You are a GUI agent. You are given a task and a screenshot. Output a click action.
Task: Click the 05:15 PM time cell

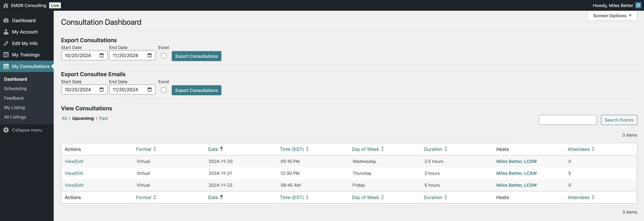click(x=290, y=162)
